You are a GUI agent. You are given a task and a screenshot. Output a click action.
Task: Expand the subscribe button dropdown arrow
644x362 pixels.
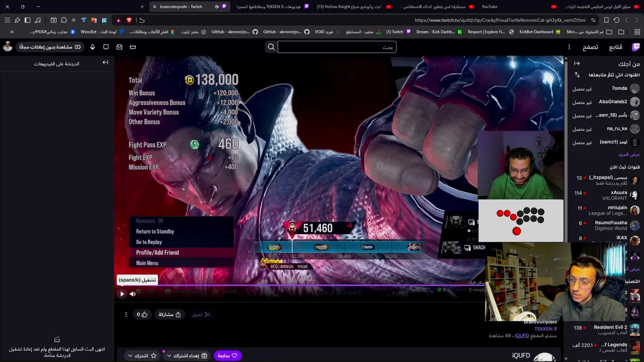coord(130,355)
